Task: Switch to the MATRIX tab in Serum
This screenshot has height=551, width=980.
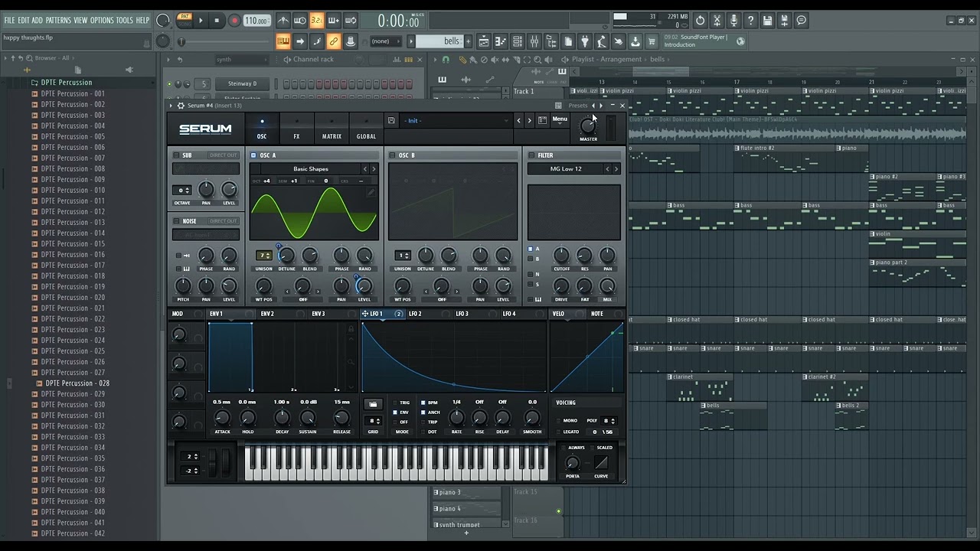Action: point(332,129)
